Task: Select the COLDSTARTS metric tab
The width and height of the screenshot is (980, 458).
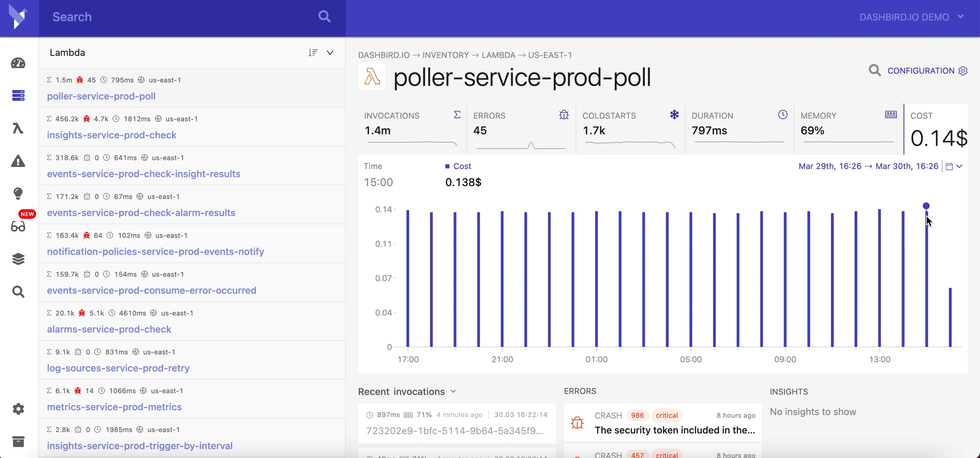Action: pyautogui.click(x=630, y=128)
